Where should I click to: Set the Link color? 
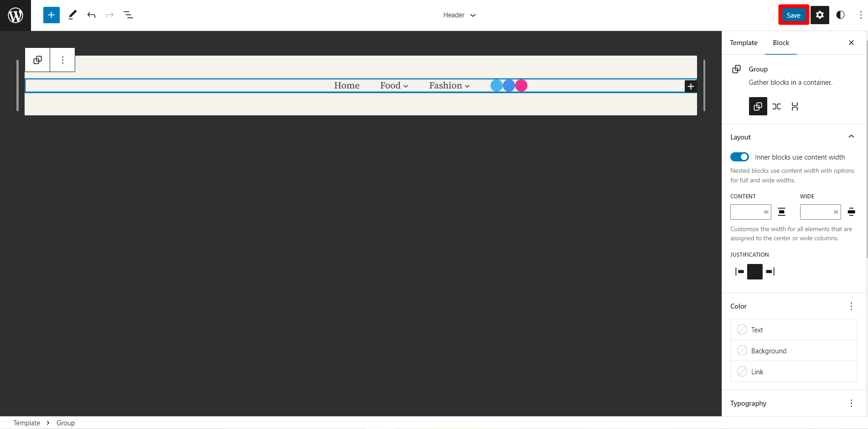pyautogui.click(x=794, y=372)
